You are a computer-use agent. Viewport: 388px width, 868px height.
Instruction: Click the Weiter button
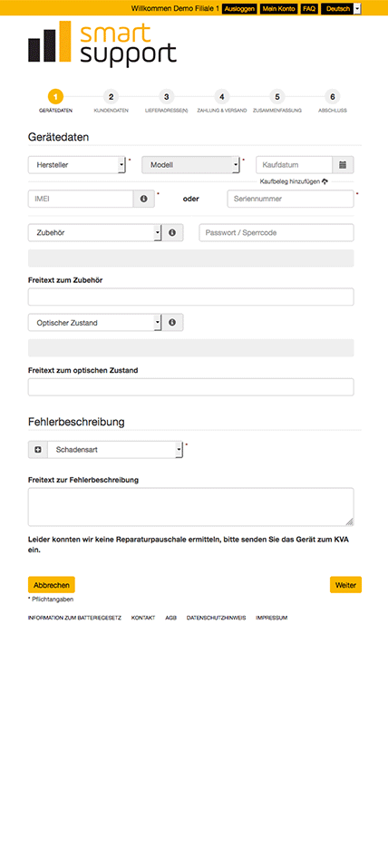click(x=345, y=585)
